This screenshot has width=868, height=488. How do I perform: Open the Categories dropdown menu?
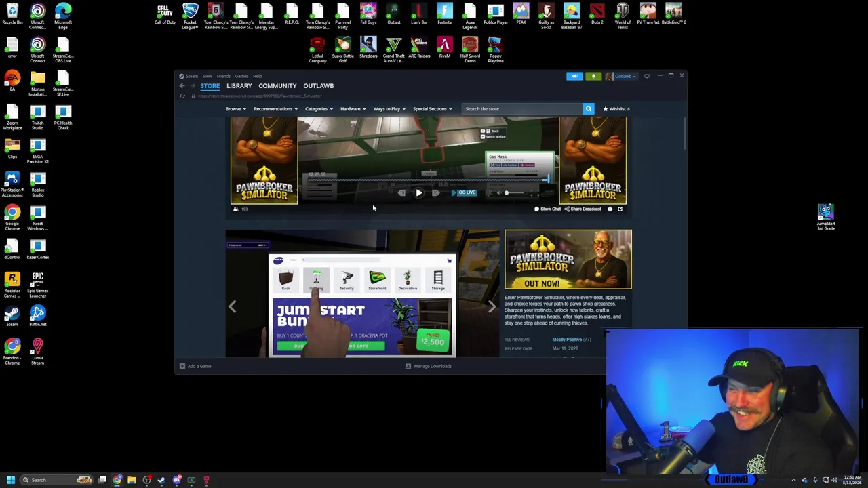318,108
